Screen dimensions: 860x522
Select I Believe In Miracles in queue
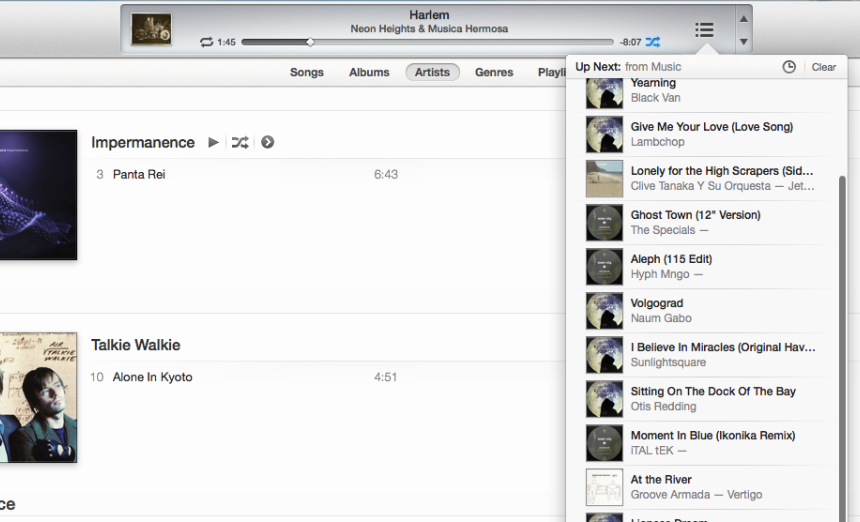(708, 355)
